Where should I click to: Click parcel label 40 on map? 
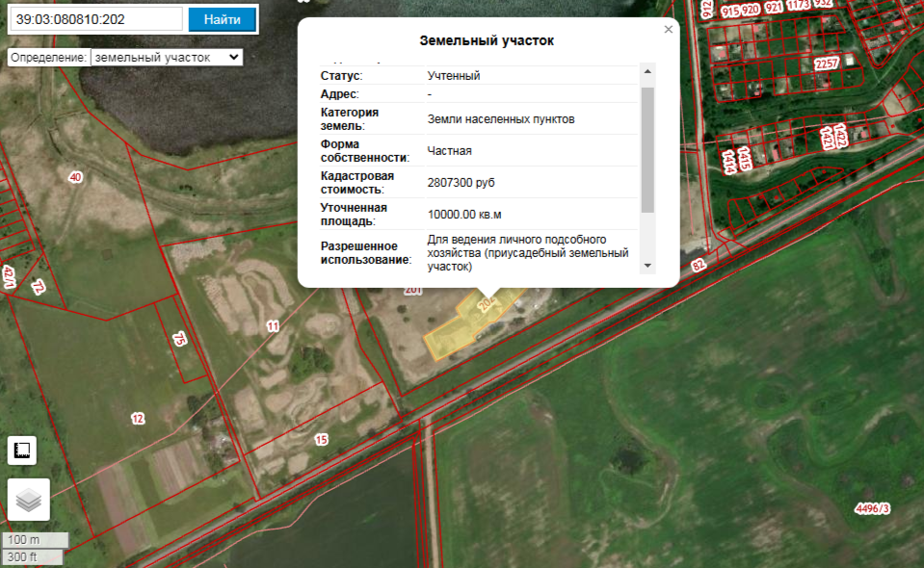(x=76, y=177)
